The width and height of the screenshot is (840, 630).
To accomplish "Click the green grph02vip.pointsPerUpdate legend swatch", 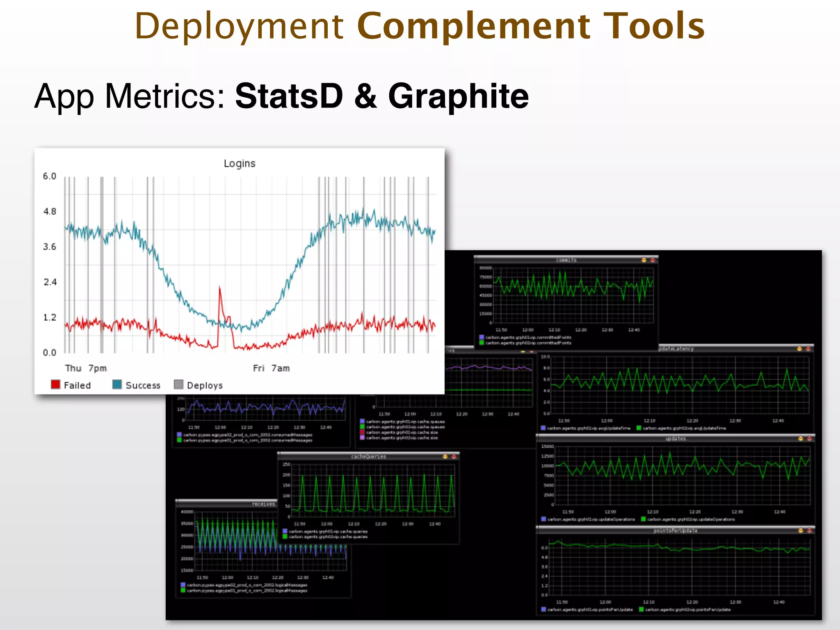I will click(641, 609).
